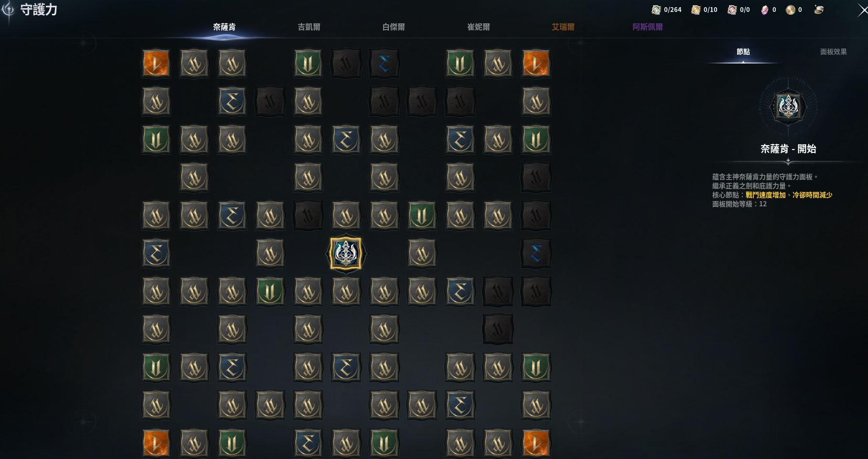Select the 節點 node details tab
The height and width of the screenshot is (459, 868).
click(x=743, y=52)
